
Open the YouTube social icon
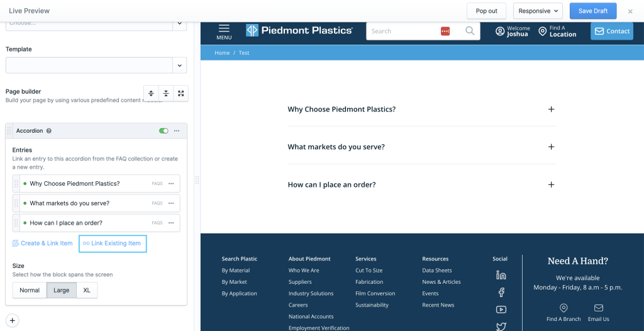click(x=501, y=309)
